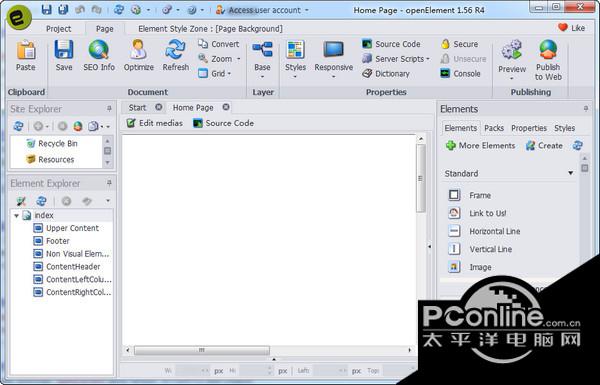This screenshot has height=385, width=600.
Task: Select Footer element in tree
Action: (51, 241)
